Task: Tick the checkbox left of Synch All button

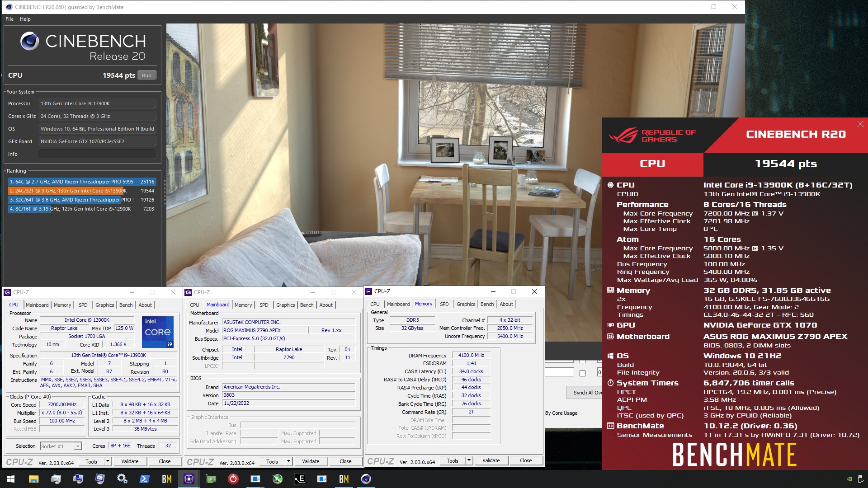Action: pos(582,373)
